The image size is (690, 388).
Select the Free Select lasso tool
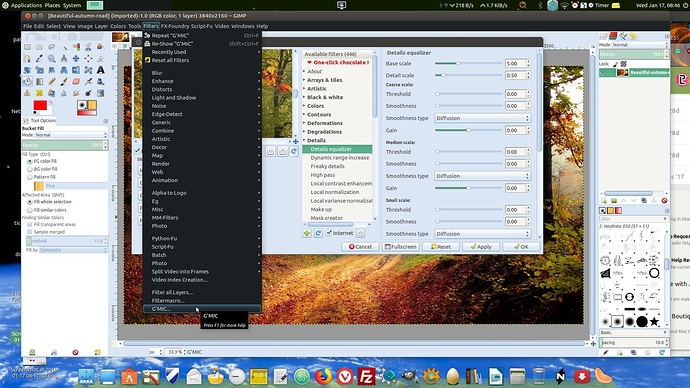(51, 47)
